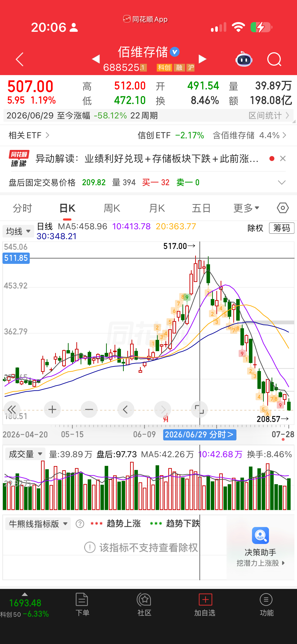Add stock to watchlist 加自选
Image resolution: width=297 pixels, height=644 pixels.
click(x=205, y=604)
